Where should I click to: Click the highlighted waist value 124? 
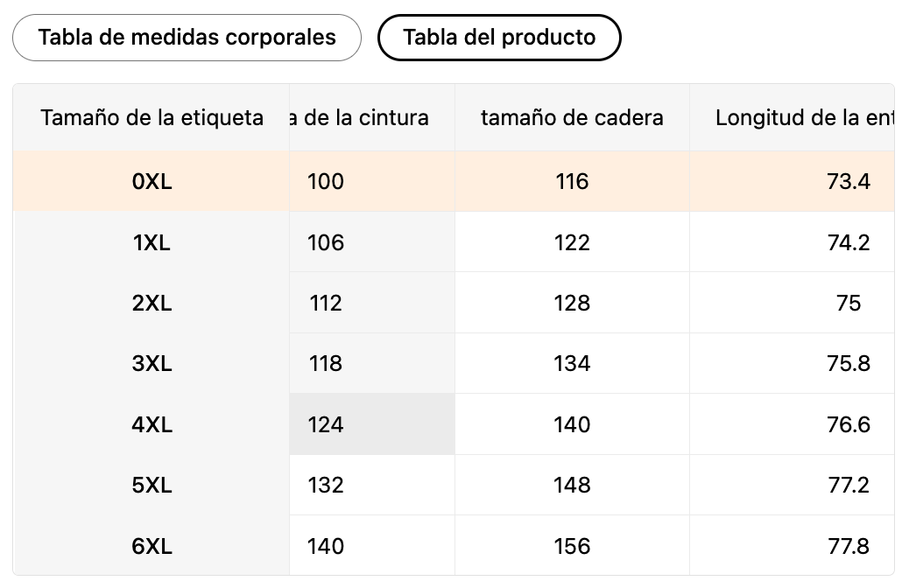click(326, 425)
